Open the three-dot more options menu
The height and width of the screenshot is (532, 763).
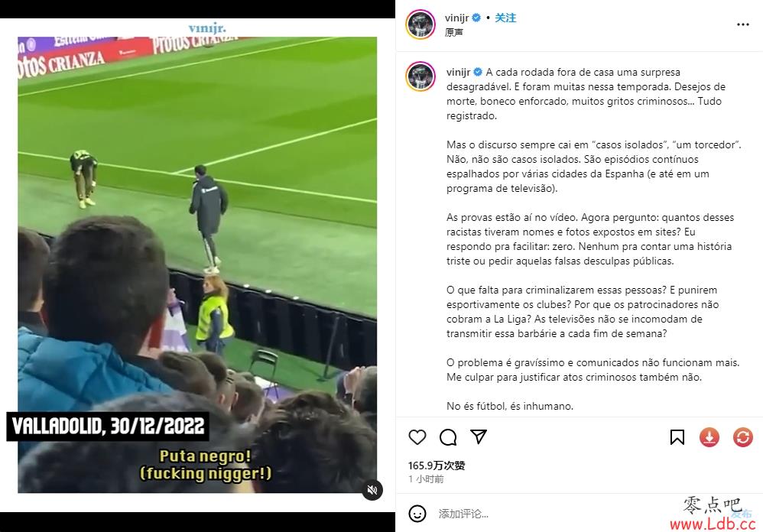pos(742,24)
